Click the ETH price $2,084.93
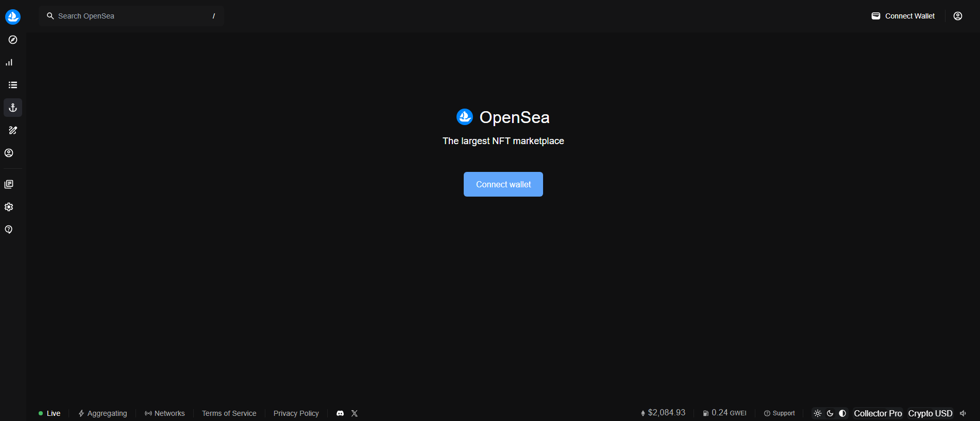Screen dimensions: 980x421 tap(663, 413)
